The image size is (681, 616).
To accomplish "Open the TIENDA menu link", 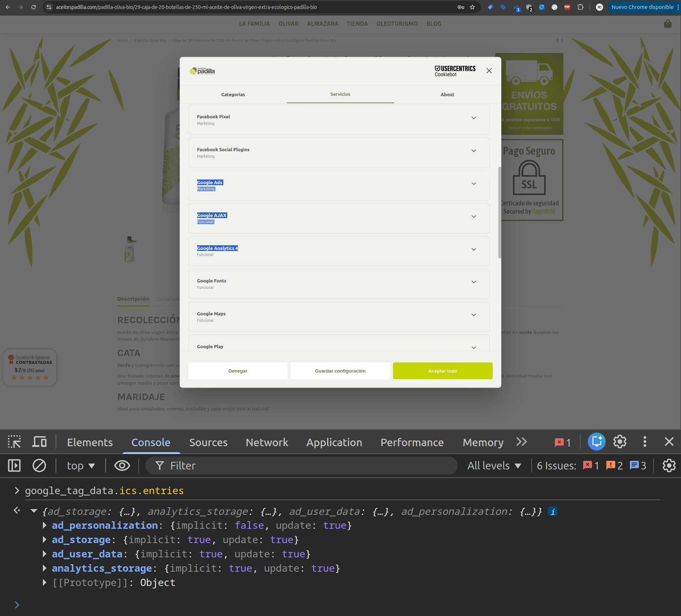I will click(357, 24).
